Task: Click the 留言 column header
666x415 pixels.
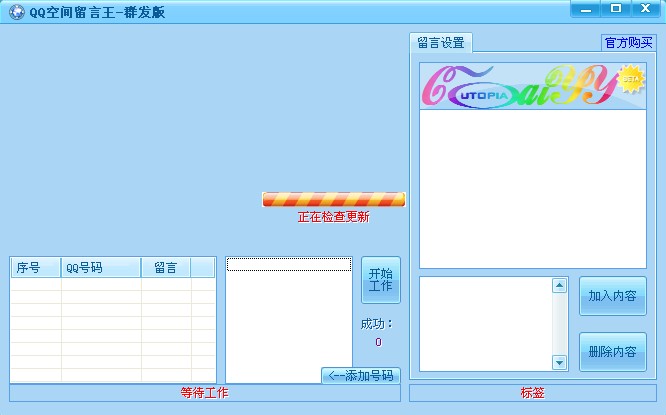Action: coord(166,268)
